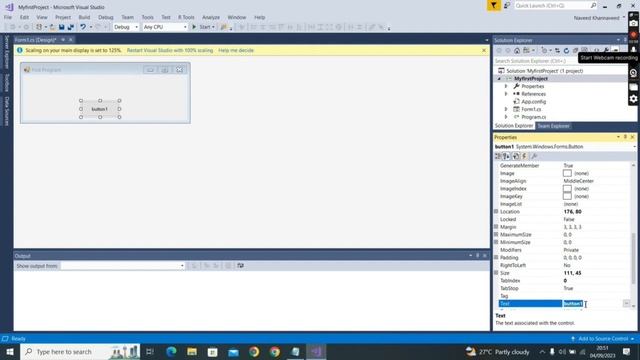Open the Build menu
The image size is (640, 360).
point(84,17)
